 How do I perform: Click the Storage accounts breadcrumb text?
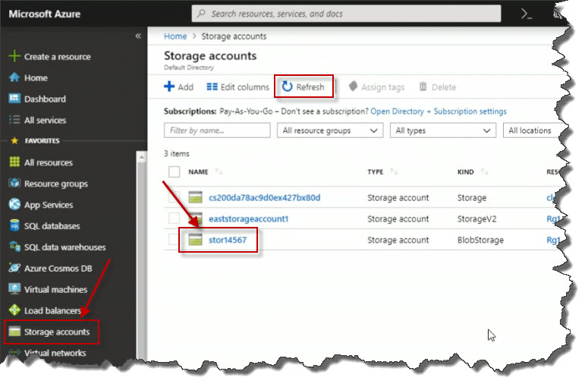click(234, 36)
